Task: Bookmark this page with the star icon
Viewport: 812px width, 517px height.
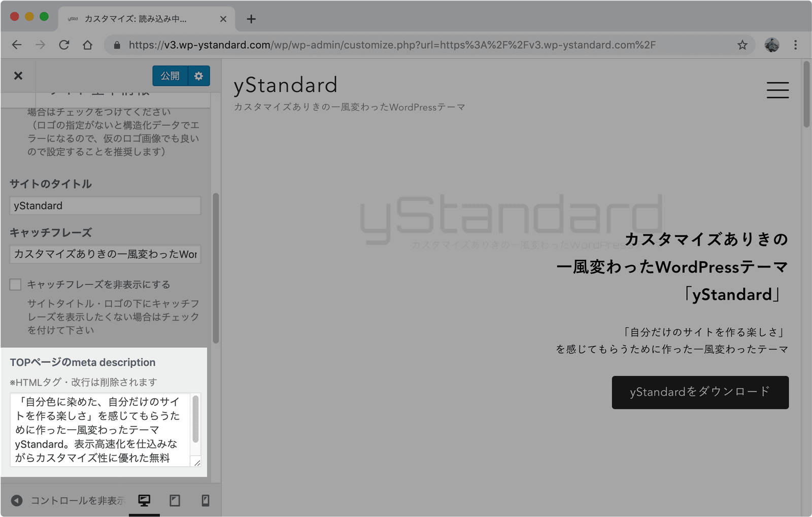Action: (742, 45)
